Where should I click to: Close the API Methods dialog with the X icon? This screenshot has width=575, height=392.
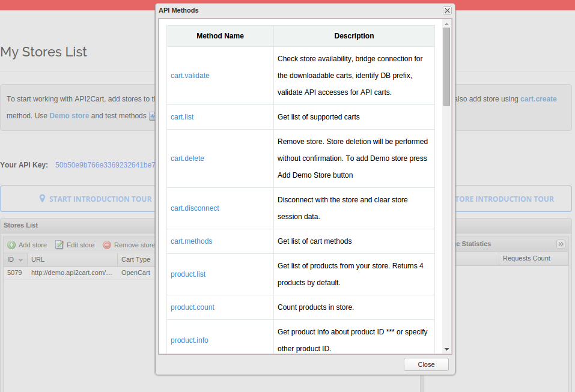pos(446,10)
